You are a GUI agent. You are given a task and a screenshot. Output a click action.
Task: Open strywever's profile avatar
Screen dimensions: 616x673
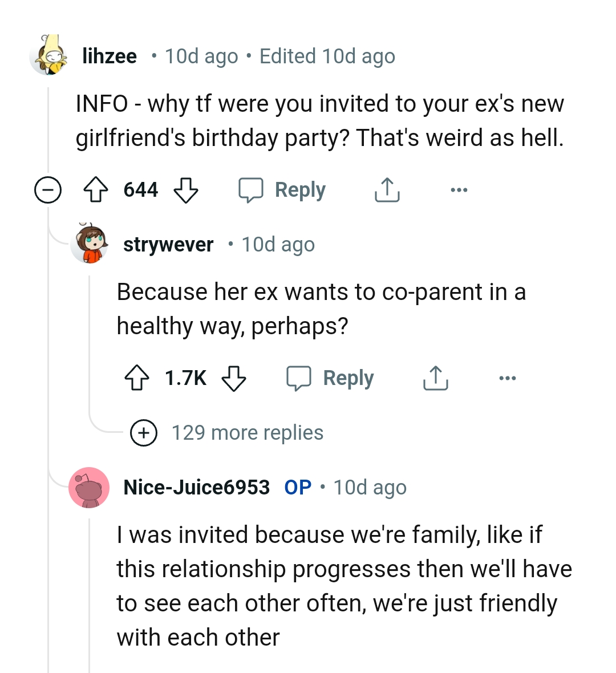90,244
